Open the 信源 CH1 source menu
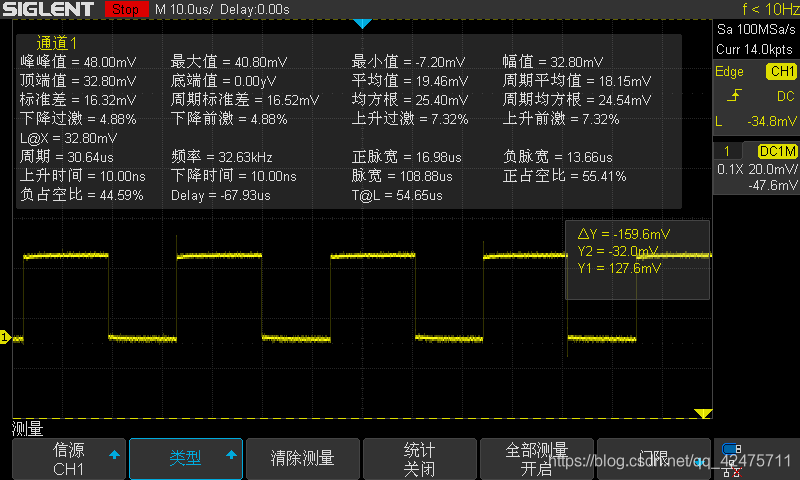Image resolution: width=800 pixels, height=480 pixels. [69, 459]
